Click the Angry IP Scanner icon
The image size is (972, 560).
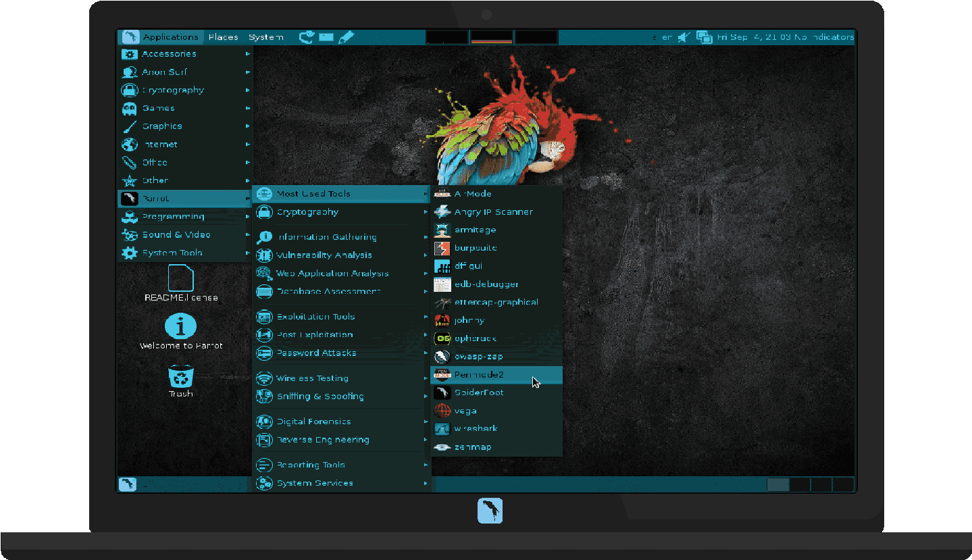[442, 212]
